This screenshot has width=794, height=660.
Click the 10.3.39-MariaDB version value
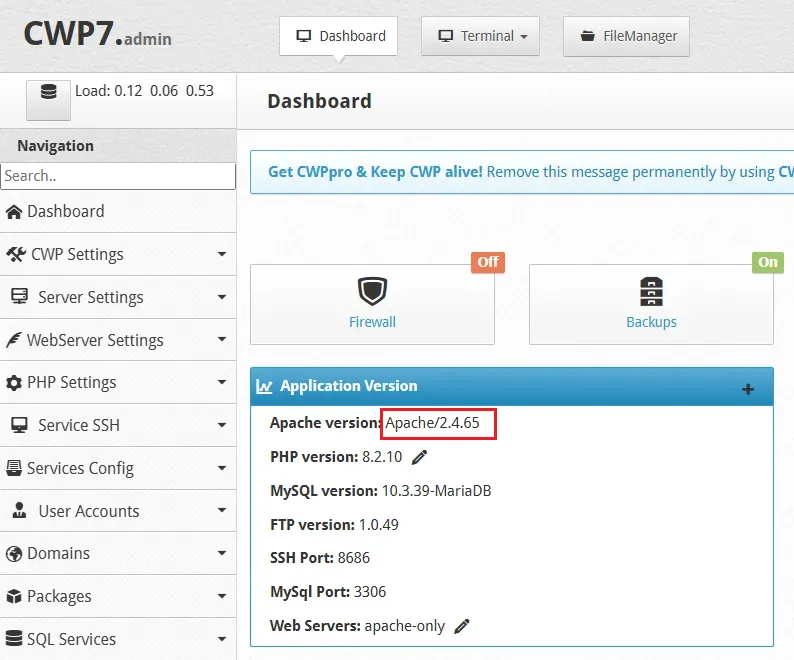point(436,491)
